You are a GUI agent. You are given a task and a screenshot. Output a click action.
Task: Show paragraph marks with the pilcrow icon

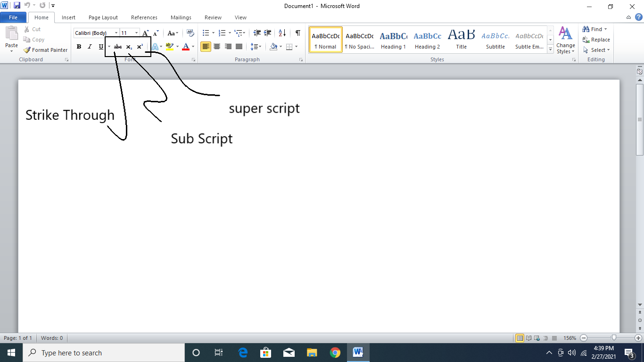coord(297,33)
